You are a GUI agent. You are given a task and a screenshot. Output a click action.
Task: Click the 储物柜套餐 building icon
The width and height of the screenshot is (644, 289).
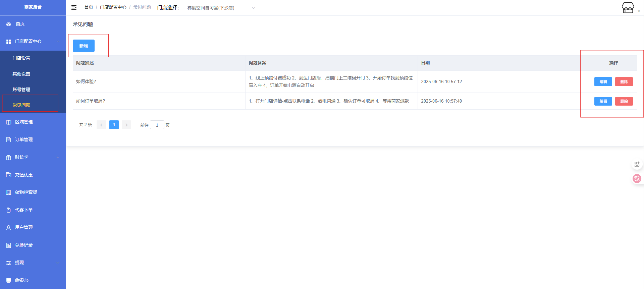9,192
